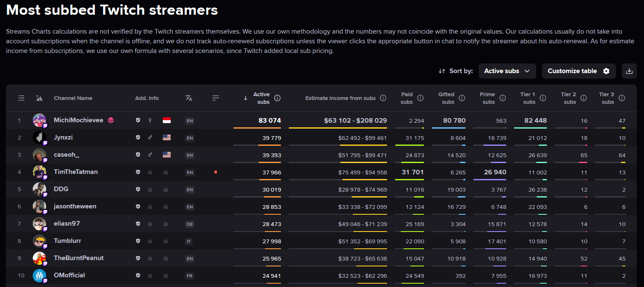Click the 31 701 paid subs value
The height and width of the screenshot is (287, 644).
click(x=413, y=172)
